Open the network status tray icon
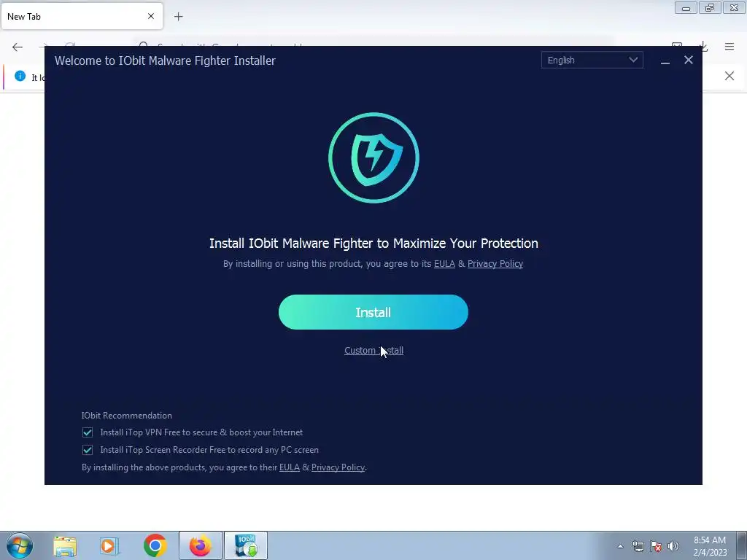The width and height of the screenshot is (747, 560). click(x=638, y=546)
